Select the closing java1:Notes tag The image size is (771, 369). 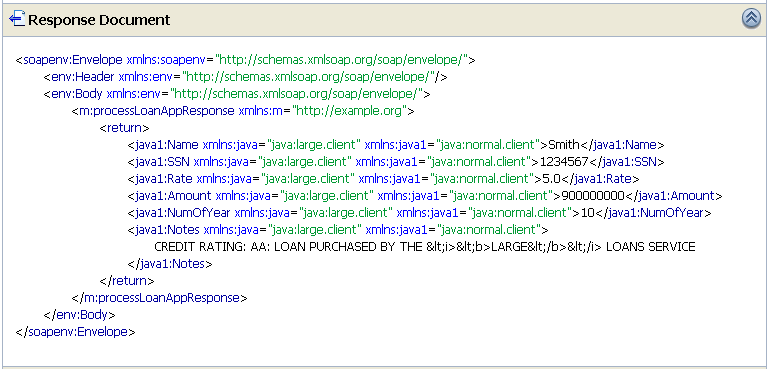point(170,264)
